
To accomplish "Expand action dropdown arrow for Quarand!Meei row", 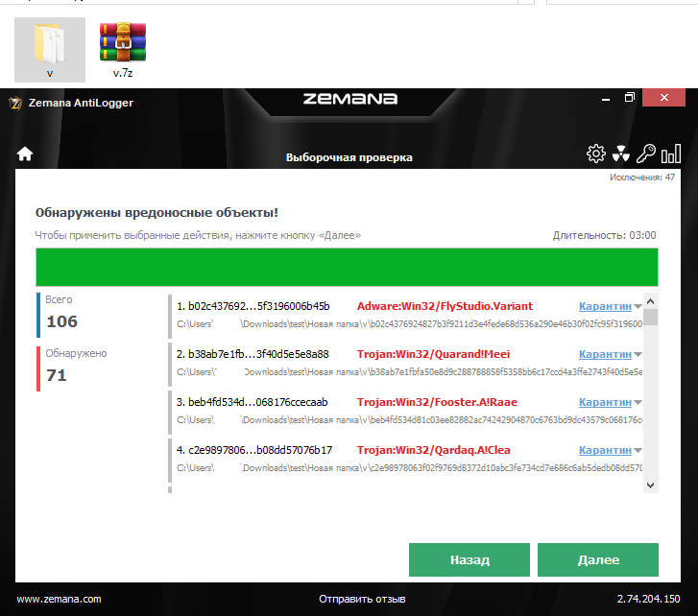I will [x=638, y=354].
